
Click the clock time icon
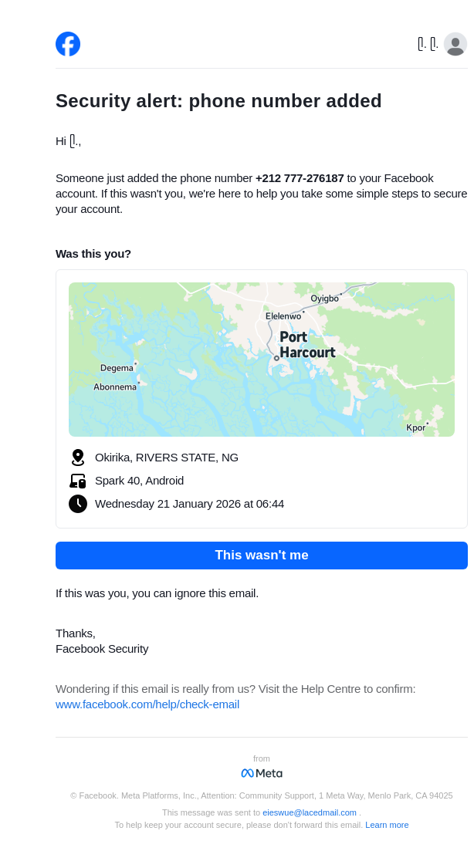tap(77, 504)
